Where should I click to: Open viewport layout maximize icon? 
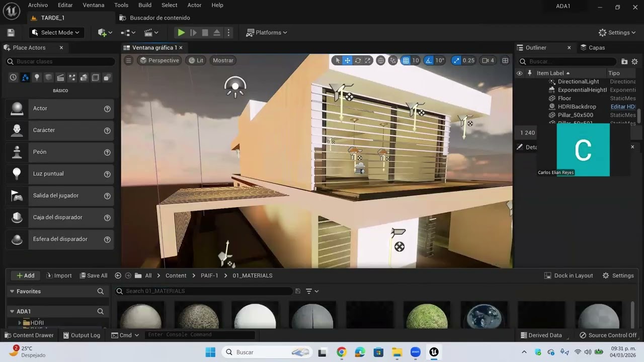tap(505, 60)
